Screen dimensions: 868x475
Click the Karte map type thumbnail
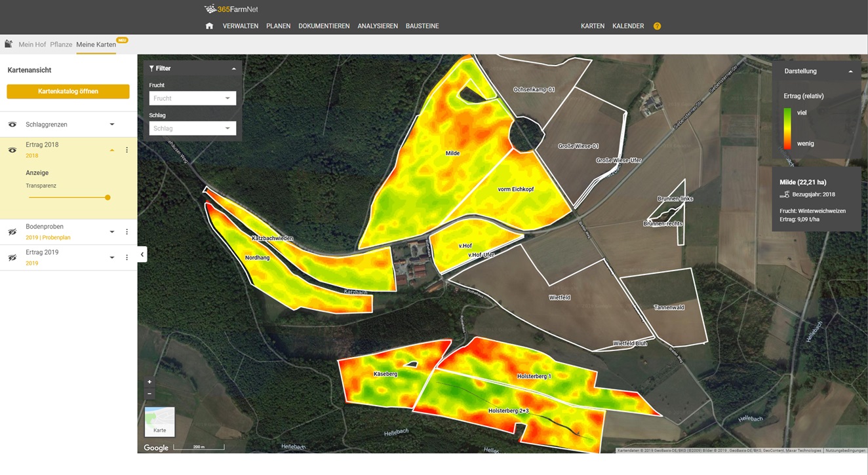159,421
